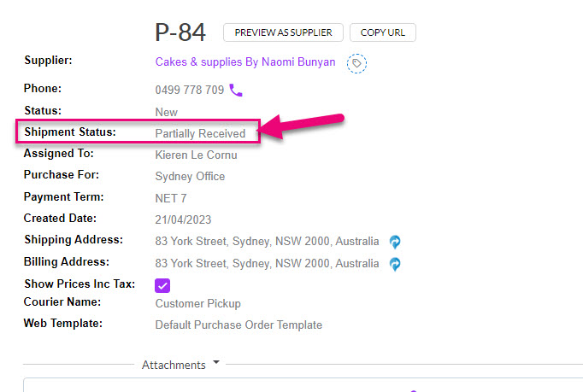Expand the Attachments dropdown arrow
This screenshot has width=583, height=392.
216,362
